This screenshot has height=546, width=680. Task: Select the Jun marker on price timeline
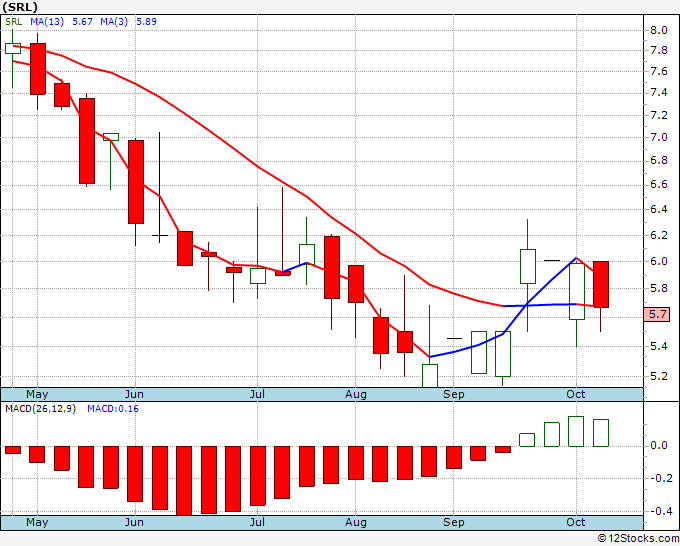pyautogui.click(x=134, y=394)
